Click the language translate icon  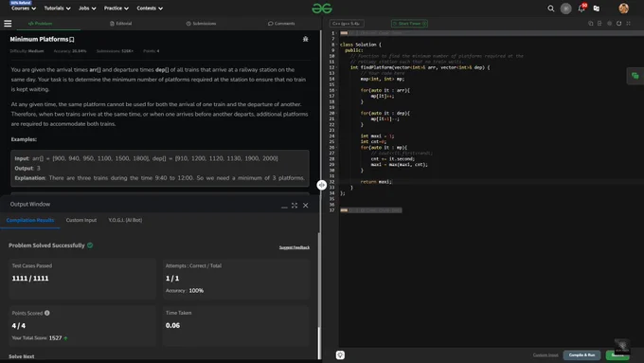tap(597, 9)
